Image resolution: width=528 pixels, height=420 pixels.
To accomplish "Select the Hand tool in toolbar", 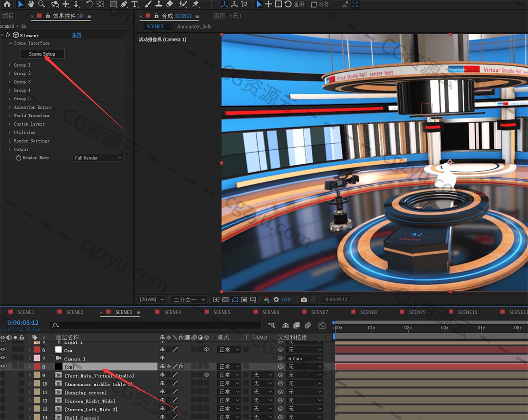I will click(x=31, y=4).
